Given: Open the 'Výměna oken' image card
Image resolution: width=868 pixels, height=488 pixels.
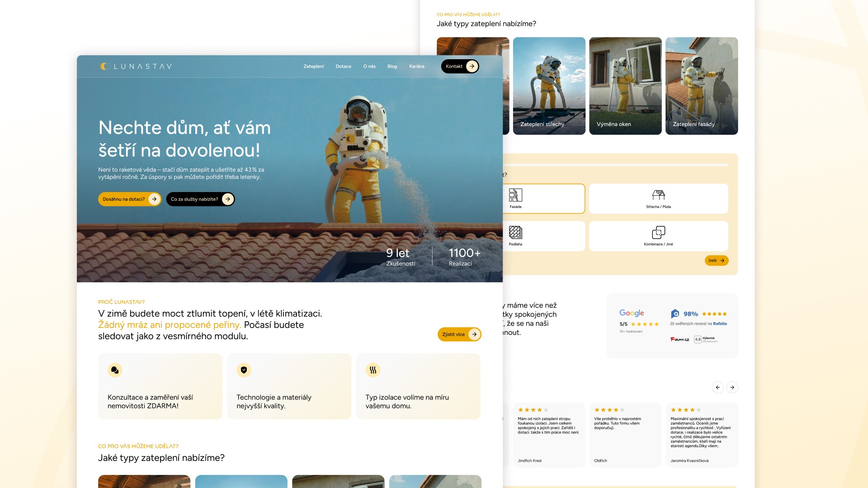Looking at the screenshot, I should pos(626,86).
